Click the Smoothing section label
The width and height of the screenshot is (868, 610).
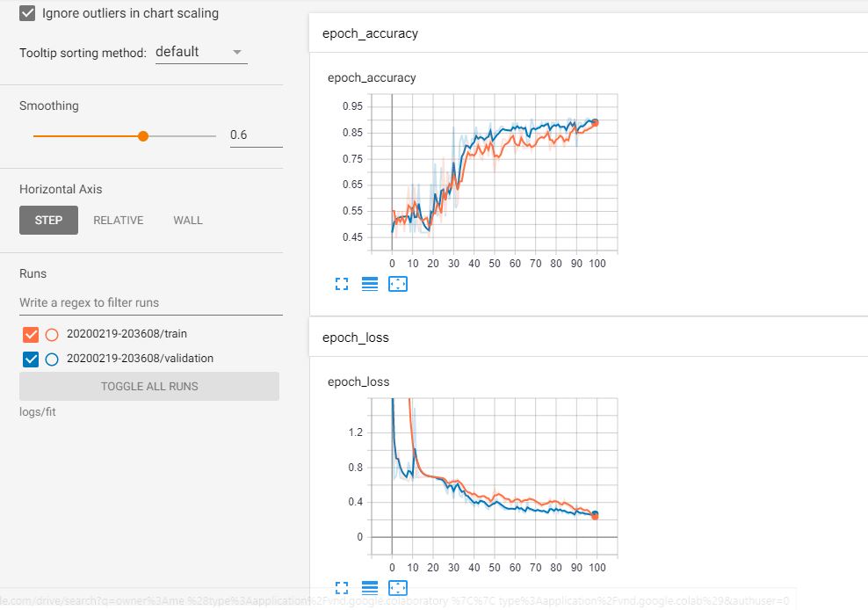(48, 105)
